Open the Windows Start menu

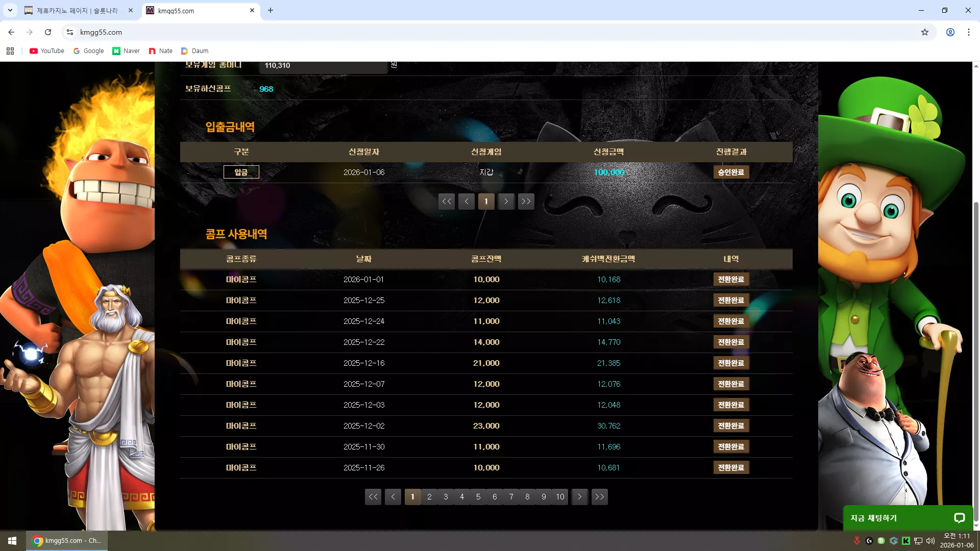tap(12, 541)
